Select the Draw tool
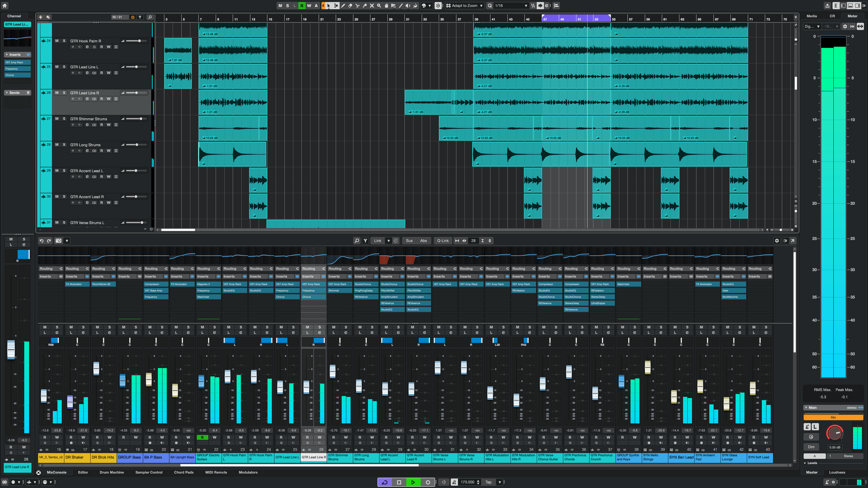 [343, 5]
